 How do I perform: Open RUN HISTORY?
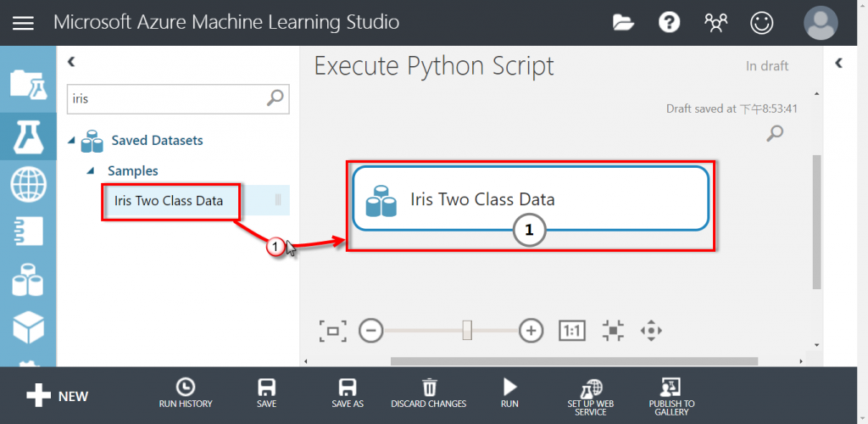point(186,393)
